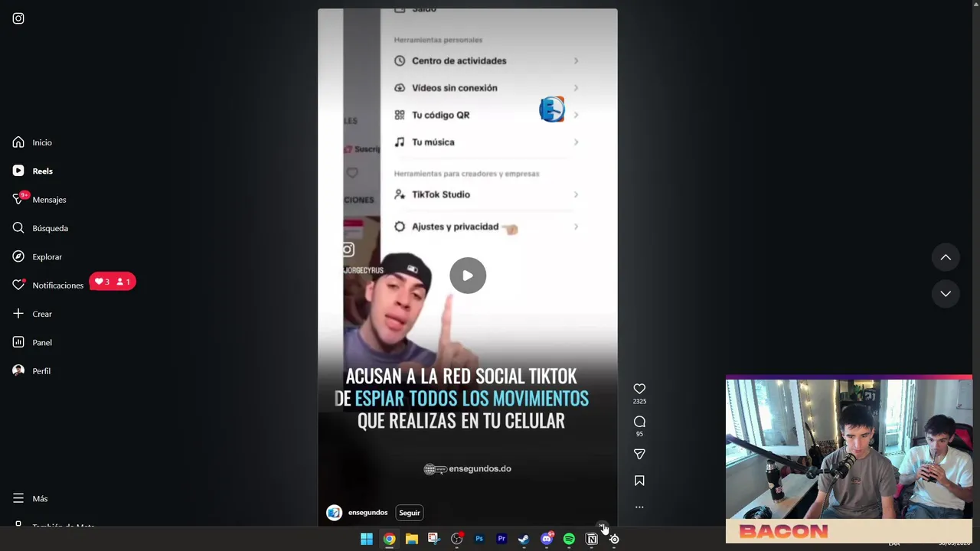Open Premiere Pro from taskbar
The width and height of the screenshot is (980, 551).
[501, 539]
